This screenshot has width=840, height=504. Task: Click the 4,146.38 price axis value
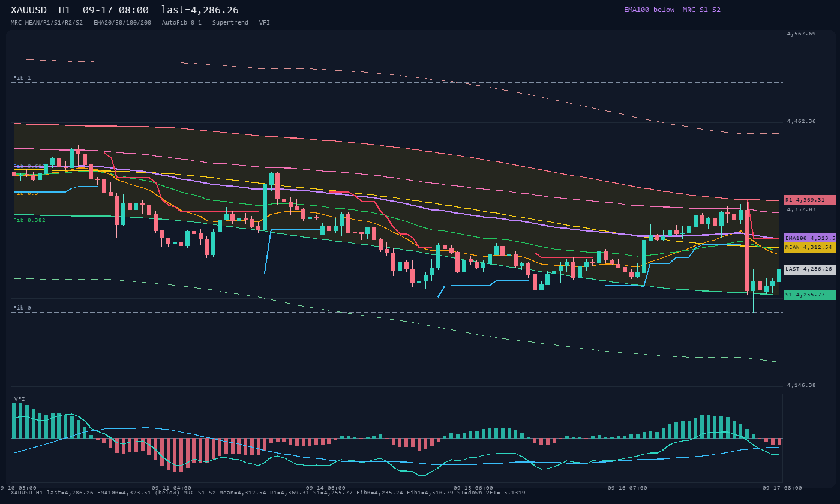pyautogui.click(x=802, y=385)
